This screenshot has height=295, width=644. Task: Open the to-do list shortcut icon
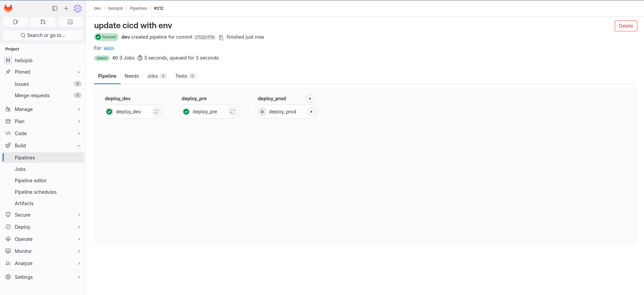point(70,22)
